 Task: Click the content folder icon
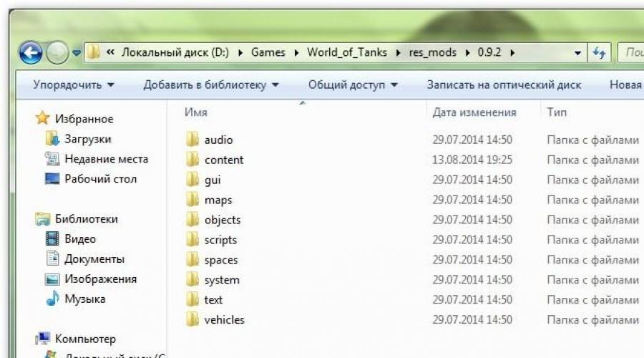coord(192,160)
